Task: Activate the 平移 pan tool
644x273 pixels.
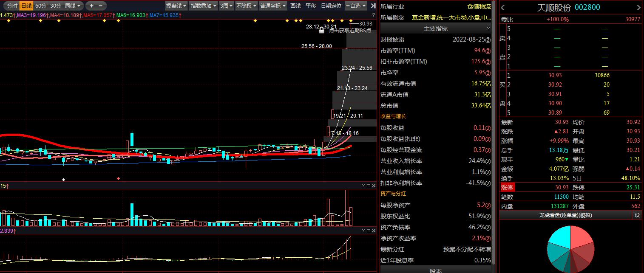Action: (311, 6)
